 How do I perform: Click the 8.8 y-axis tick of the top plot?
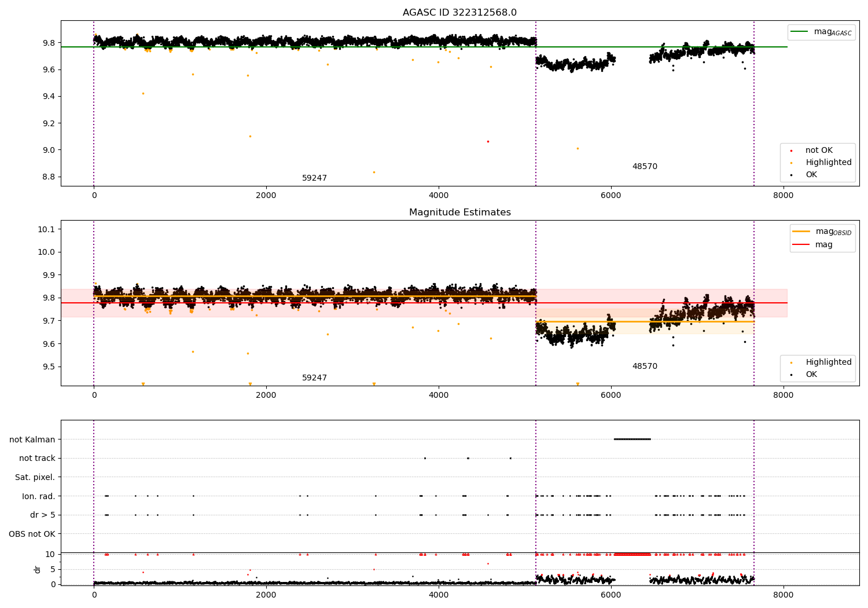[x=48, y=177]
